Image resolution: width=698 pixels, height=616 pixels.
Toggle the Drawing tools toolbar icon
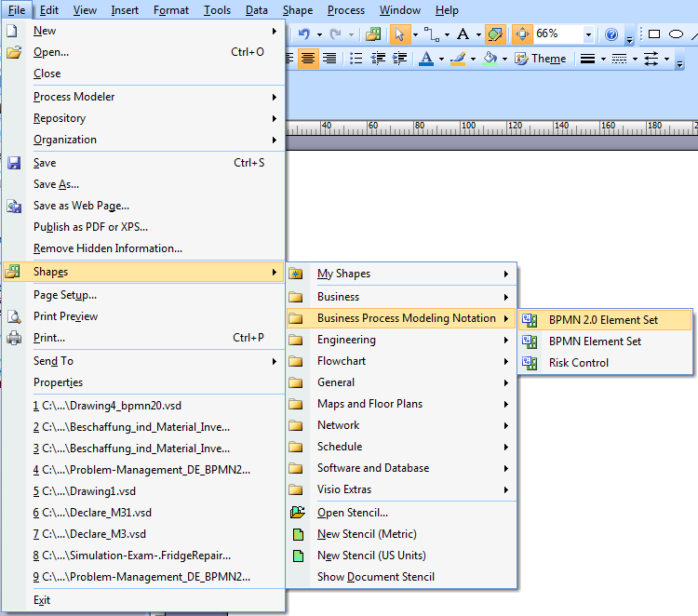pyautogui.click(x=495, y=34)
